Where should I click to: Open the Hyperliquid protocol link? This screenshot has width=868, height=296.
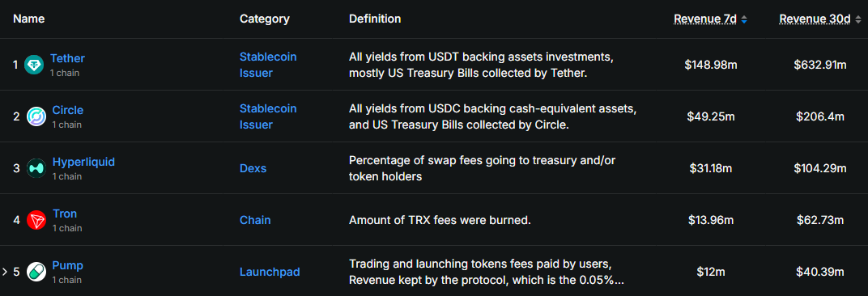pyautogui.click(x=83, y=162)
